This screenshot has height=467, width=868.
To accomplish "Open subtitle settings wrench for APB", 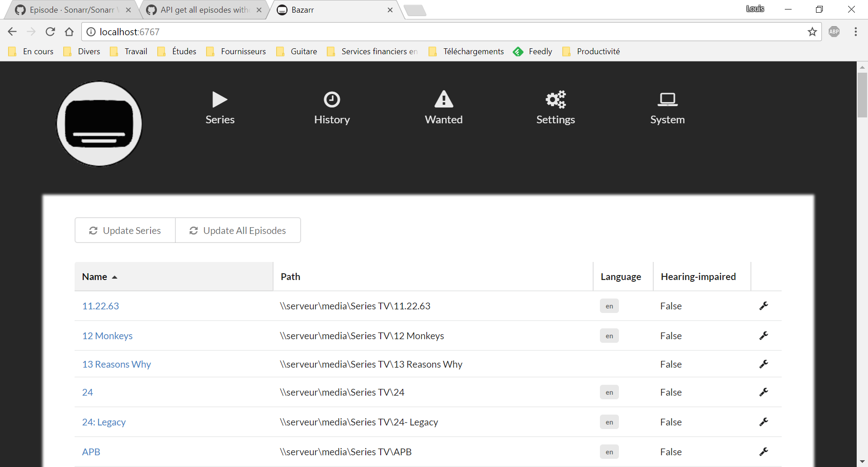I will pyautogui.click(x=764, y=451).
